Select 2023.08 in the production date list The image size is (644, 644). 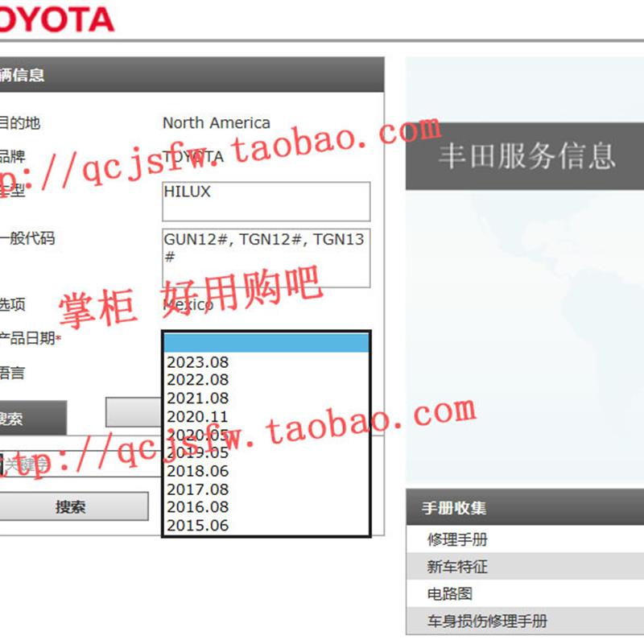click(x=266, y=361)
